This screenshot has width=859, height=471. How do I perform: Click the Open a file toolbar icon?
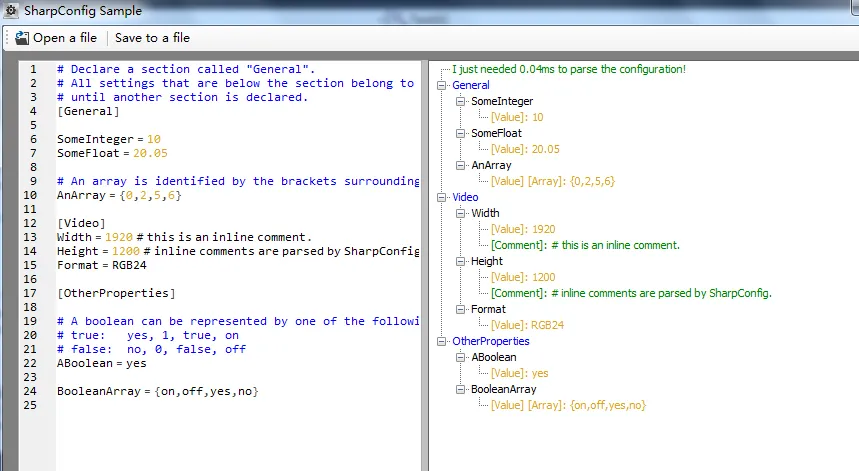(21, 38)
